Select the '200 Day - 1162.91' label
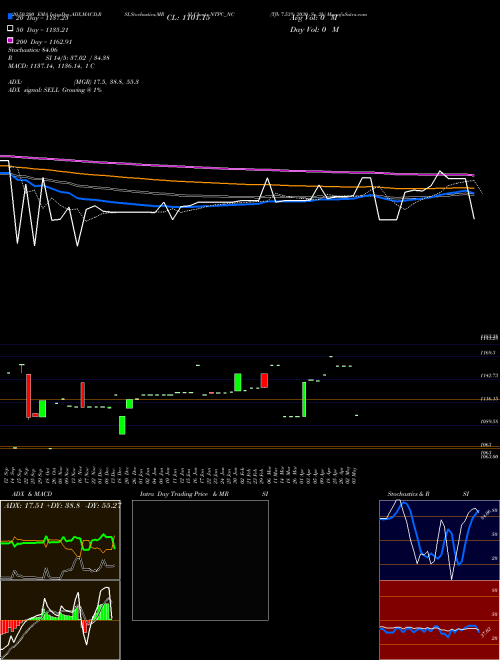This screenshot has width=500, height=660. click(x=44, y=42)
